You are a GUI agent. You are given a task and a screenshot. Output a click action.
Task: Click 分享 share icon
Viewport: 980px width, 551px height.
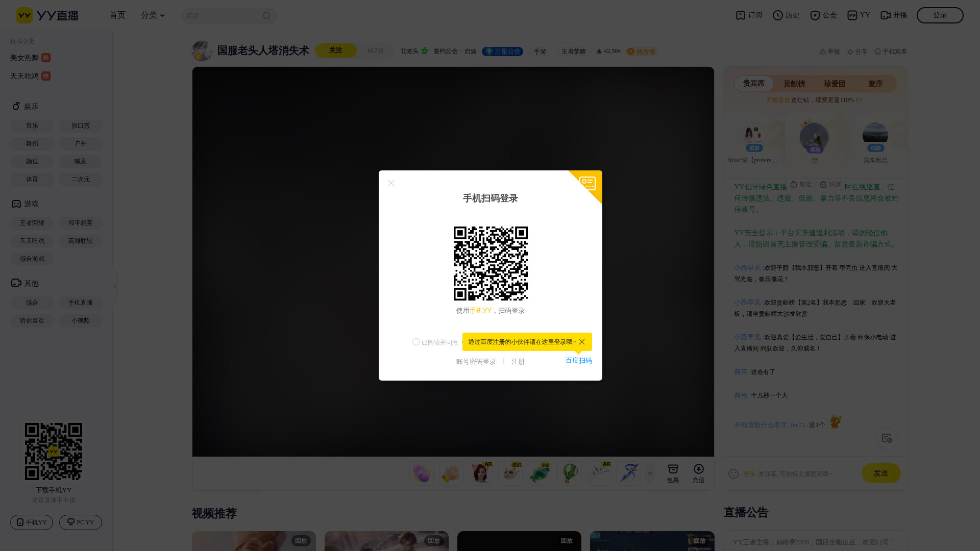857,52
